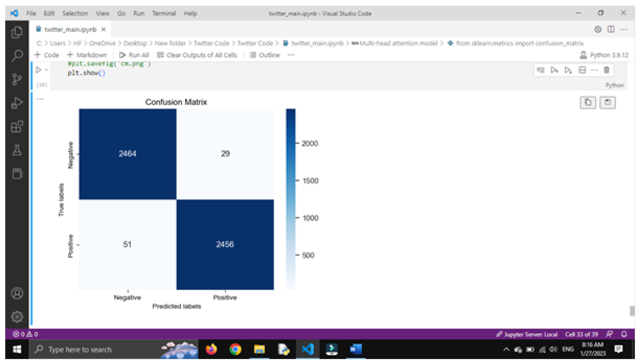Image resolution: width=640 pixels, height=364 pixels.
Task: Open the Extensions view
Action: (17, 126)
